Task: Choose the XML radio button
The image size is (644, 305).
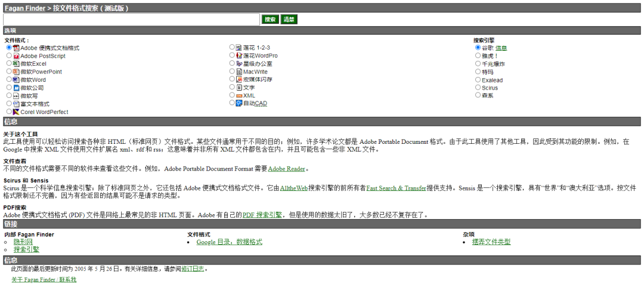Action: pyautogui.click(x=232, y=95)
